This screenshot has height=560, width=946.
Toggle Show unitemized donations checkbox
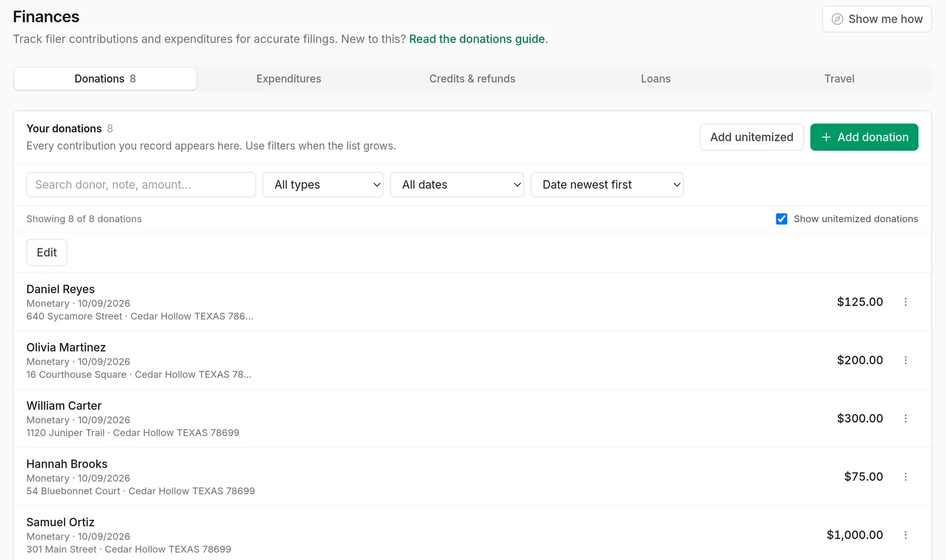(x=782, y=219)
